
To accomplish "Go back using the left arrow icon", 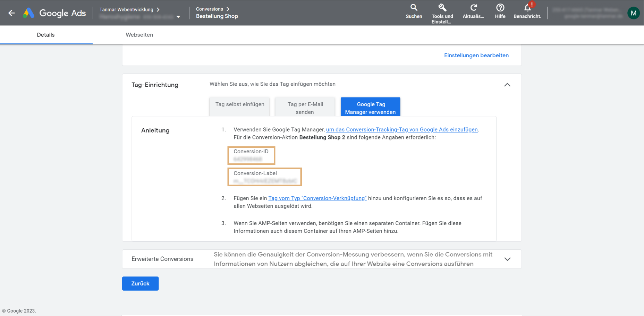I will [x=12, y=13].
